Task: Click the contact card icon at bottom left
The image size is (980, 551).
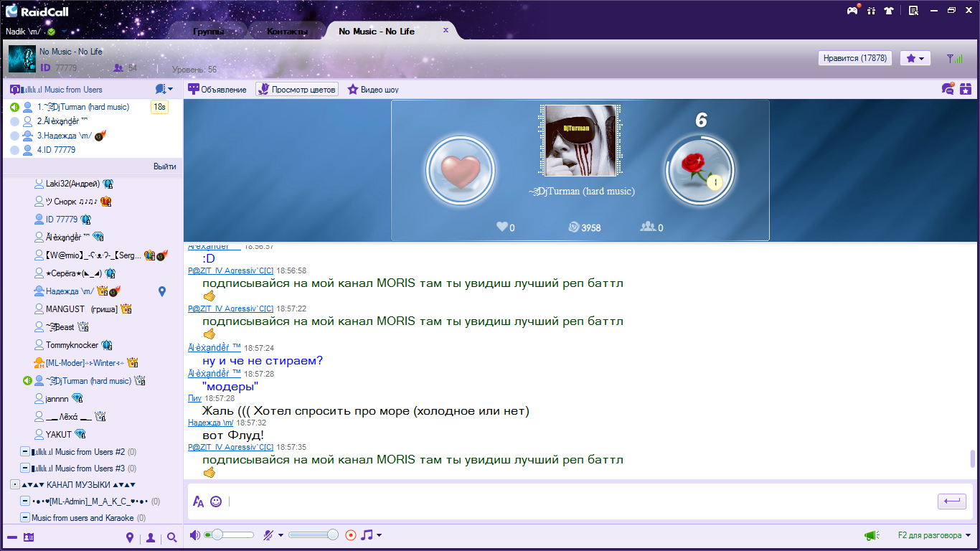Action: 29,537
